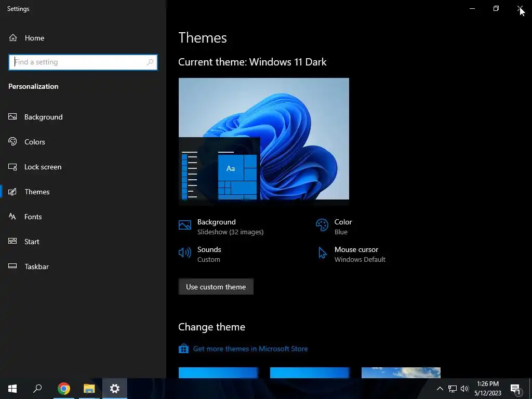This screenshot has height=399, width=532.
Task: Click the Themes sidebar brush icon
Action: [x=12, y=192]
